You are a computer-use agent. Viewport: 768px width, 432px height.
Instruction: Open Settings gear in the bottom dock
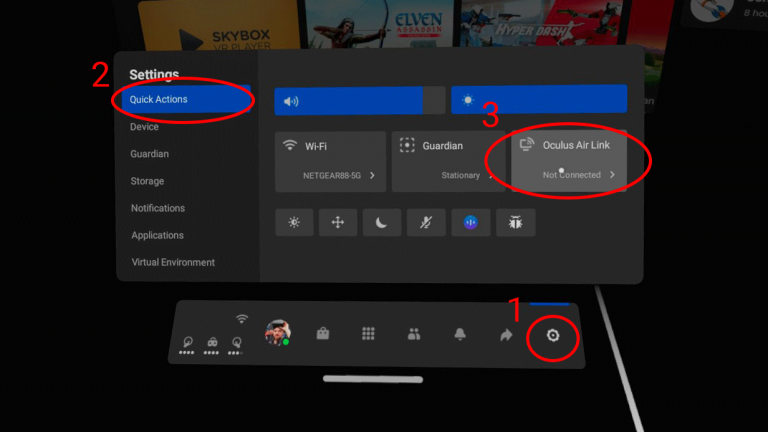click(552, 336)
